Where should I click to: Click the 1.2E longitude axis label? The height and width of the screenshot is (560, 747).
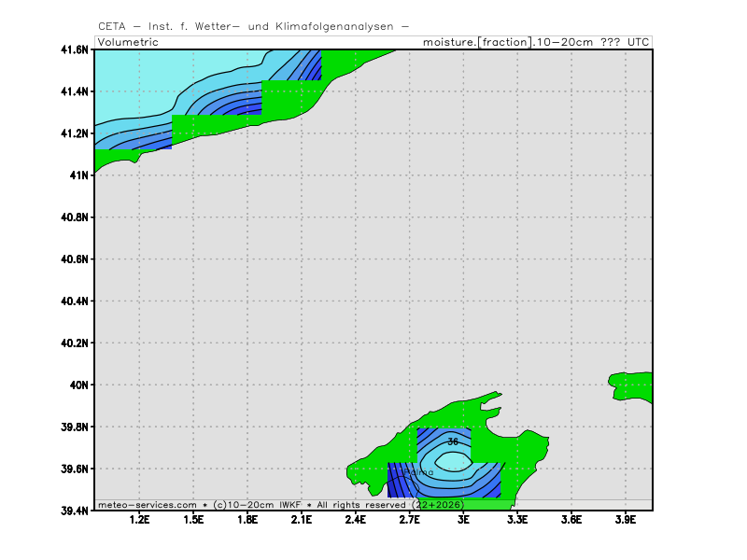140,520
